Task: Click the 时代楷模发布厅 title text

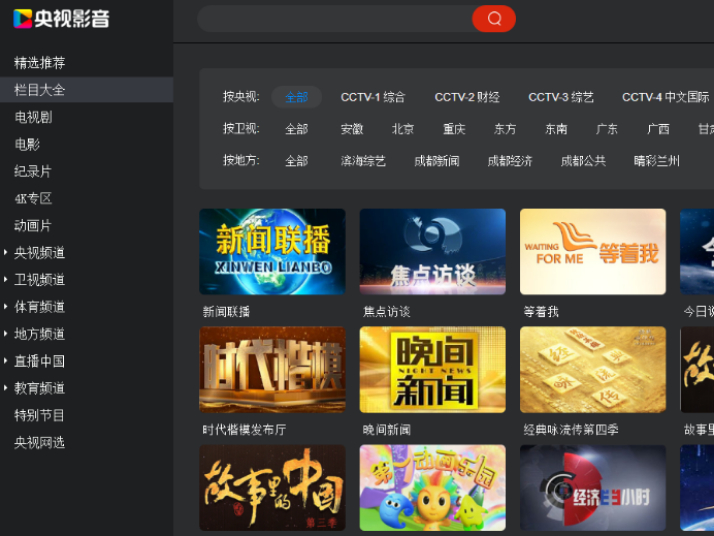Action: [x=245, y=429]
